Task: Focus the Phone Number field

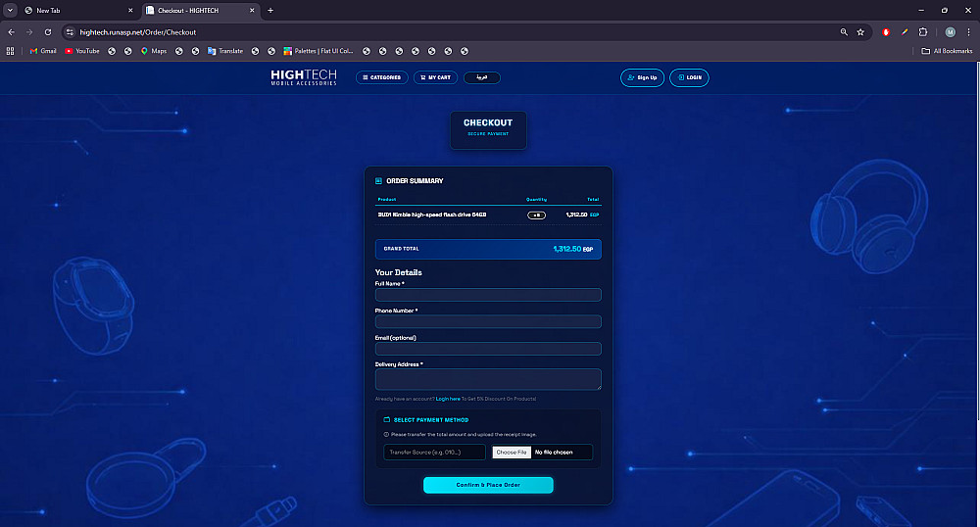Action: [x=488, y=321]
